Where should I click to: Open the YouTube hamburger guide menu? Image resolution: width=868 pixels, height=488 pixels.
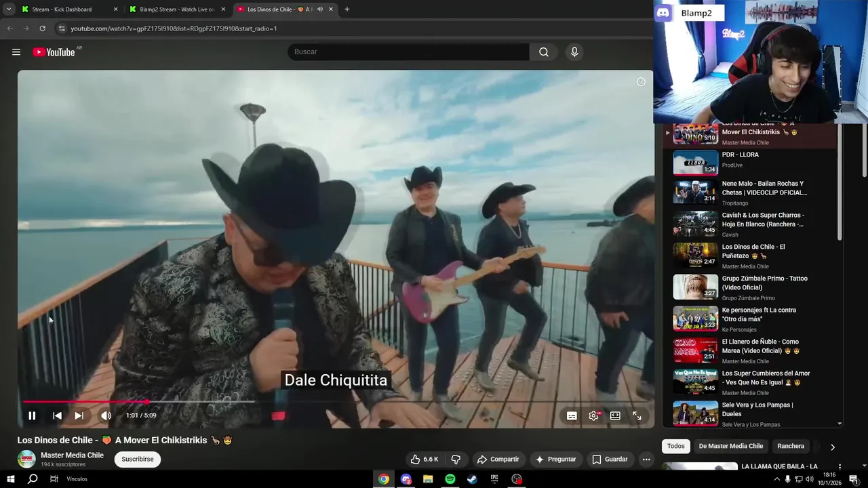pyautogui.click(x=16, y=52)
